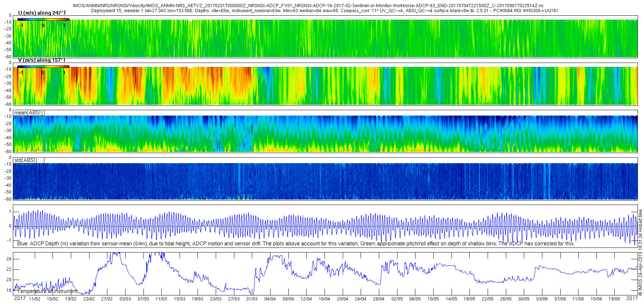644x304 pixels.
Task: Click the 19/06 date tick label
Action: pos(614,299)
